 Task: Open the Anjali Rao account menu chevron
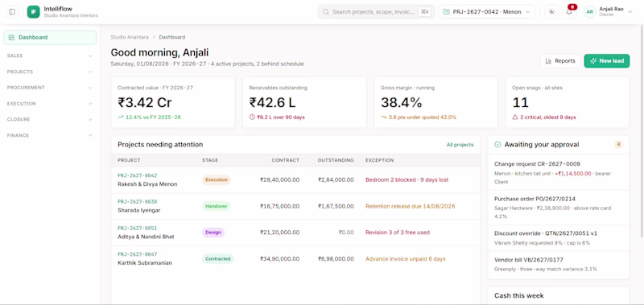pos(630,12)
